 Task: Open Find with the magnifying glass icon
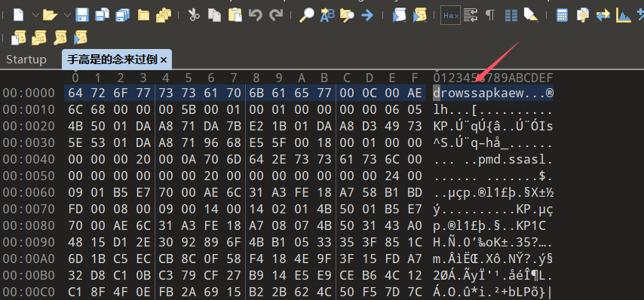click(306, 16)
